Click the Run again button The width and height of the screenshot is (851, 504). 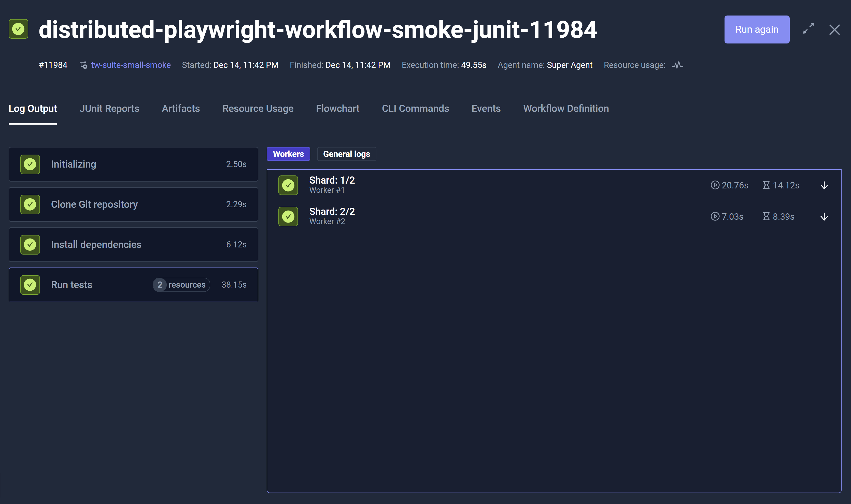tap(757, 29)
